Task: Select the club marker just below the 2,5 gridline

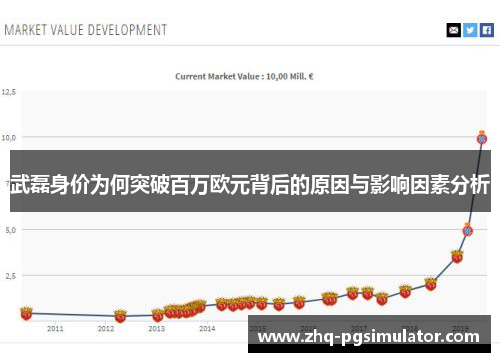Action: tap(431, 284)
